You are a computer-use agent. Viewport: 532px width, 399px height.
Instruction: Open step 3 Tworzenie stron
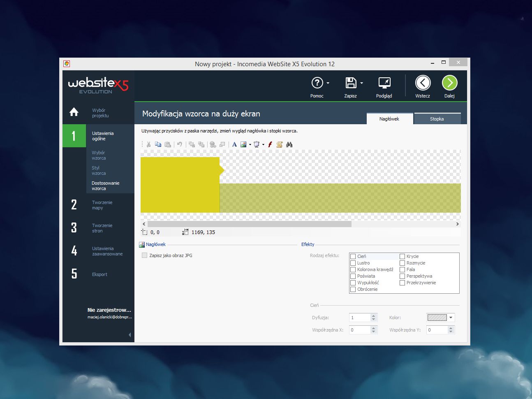(98, 228)
